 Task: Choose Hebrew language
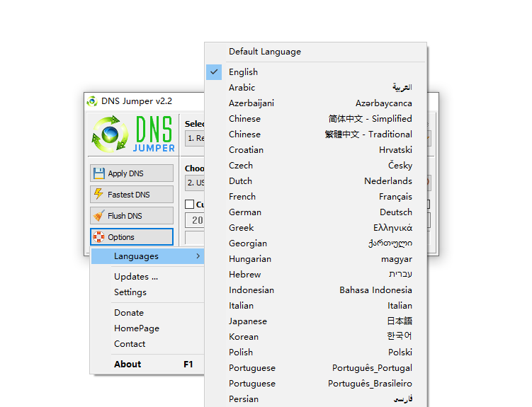(315, 275)
